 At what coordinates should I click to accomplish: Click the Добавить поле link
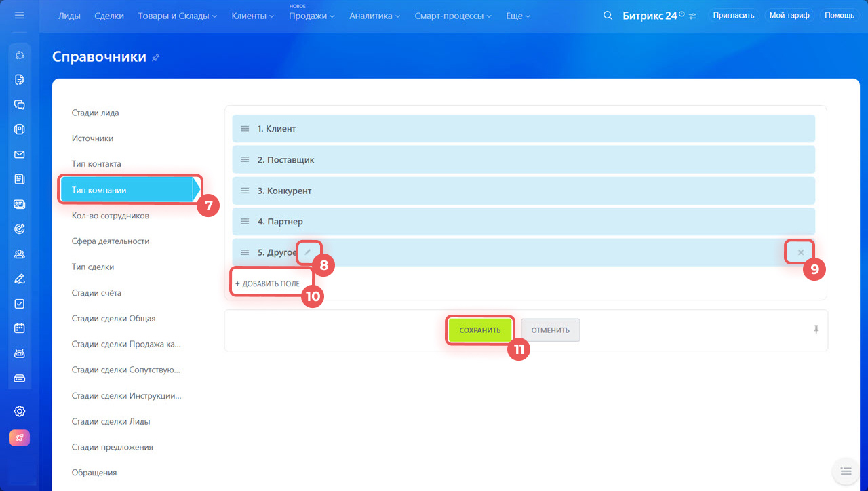(268, 283)
